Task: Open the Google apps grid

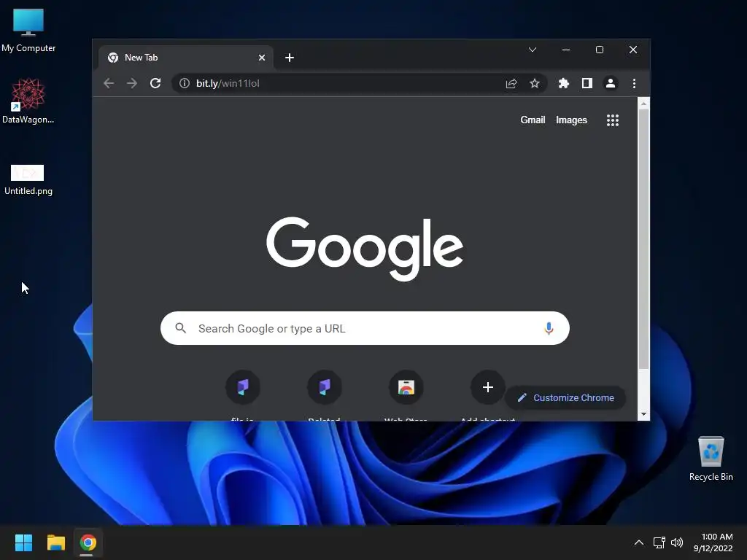Action: (613, 120)
